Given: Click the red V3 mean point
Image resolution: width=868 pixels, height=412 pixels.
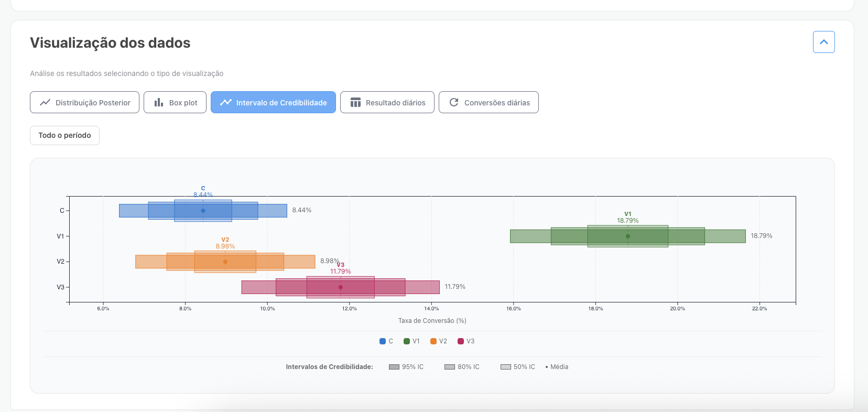Looking at the screenshot, I should [341, 287].
